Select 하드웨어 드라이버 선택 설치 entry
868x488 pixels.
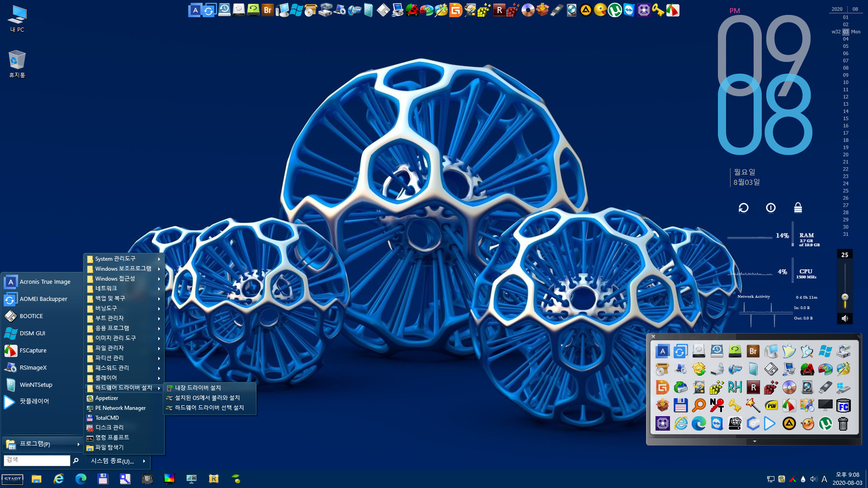pyautogui.click(x=210, y=408)
